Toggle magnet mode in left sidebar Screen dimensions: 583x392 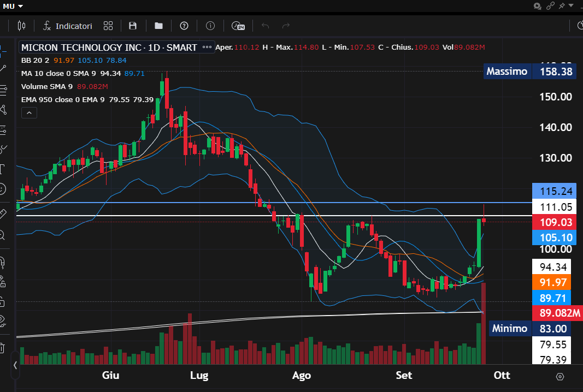[x=3, y=263]
